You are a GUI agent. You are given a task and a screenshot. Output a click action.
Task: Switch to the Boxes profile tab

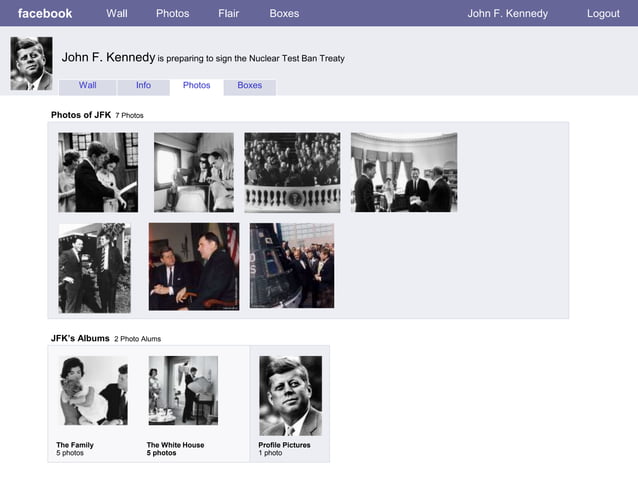click(x=249, y=86)
